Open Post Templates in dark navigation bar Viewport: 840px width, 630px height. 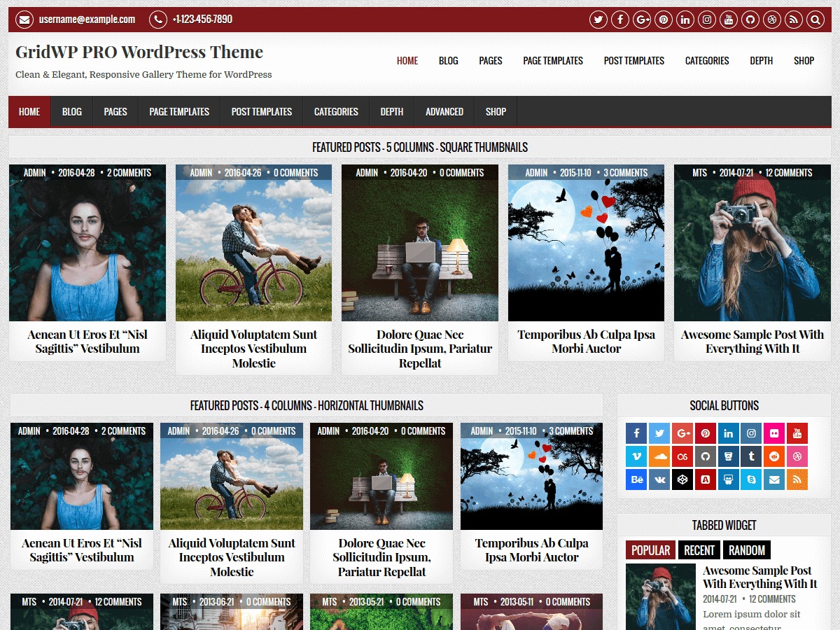click(262, 111)
